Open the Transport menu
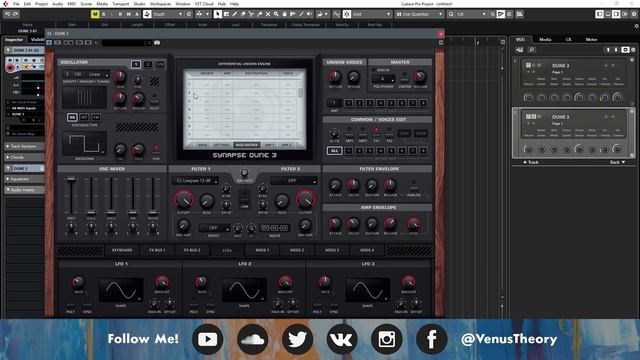The height and width of the screenshot is (360, 640). [x=120, y=4]
